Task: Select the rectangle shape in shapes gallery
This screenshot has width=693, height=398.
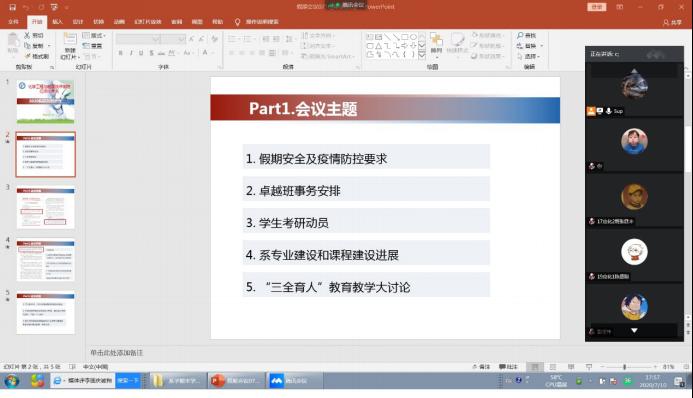Action: point(404,37)
